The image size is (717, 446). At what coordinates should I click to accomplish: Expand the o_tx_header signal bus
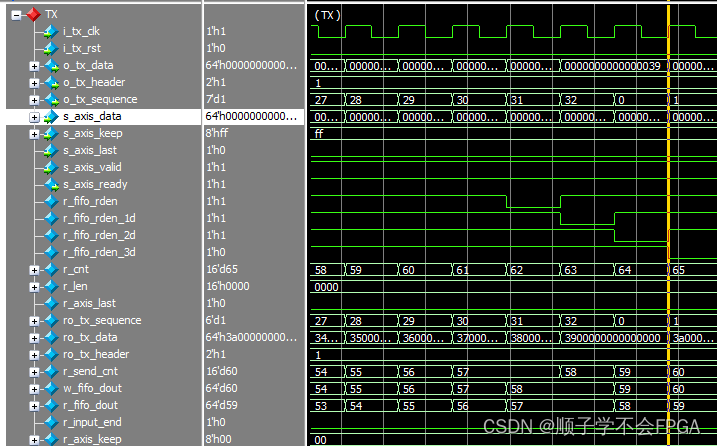point(34,83)
